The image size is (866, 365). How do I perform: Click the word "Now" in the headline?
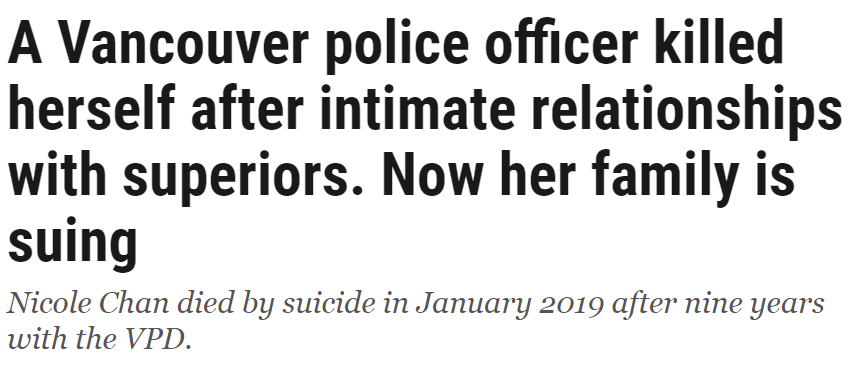tap(432, 175)
